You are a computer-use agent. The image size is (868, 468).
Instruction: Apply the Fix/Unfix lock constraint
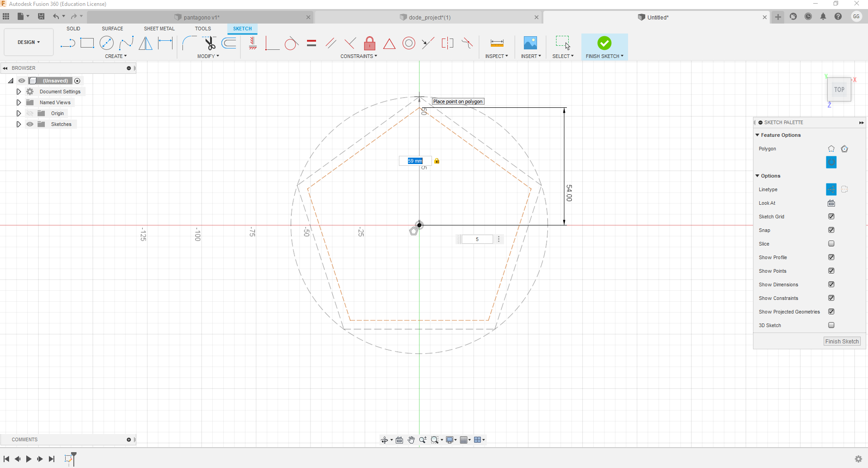(369, 43)
